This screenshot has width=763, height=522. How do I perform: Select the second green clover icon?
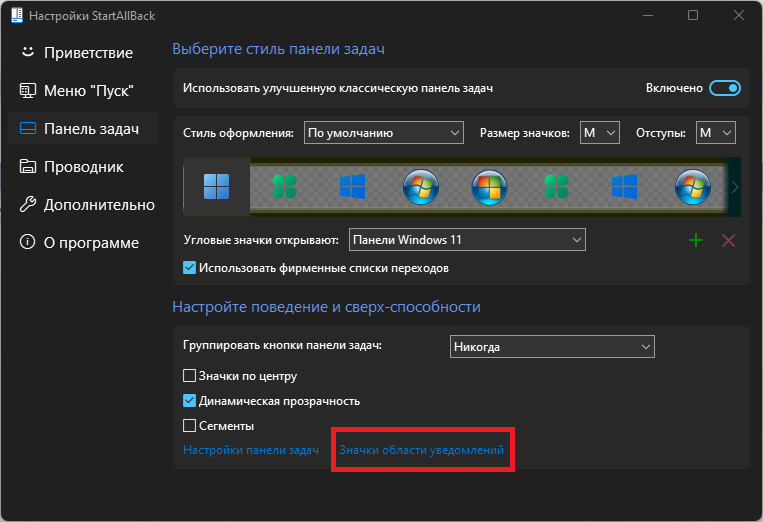pyautogui.click(x=557, y=187)
